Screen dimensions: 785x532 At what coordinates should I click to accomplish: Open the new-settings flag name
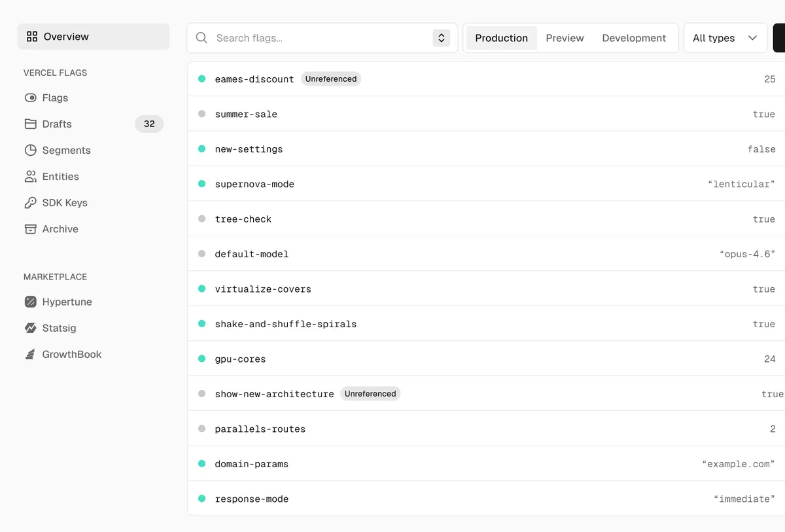249,149
